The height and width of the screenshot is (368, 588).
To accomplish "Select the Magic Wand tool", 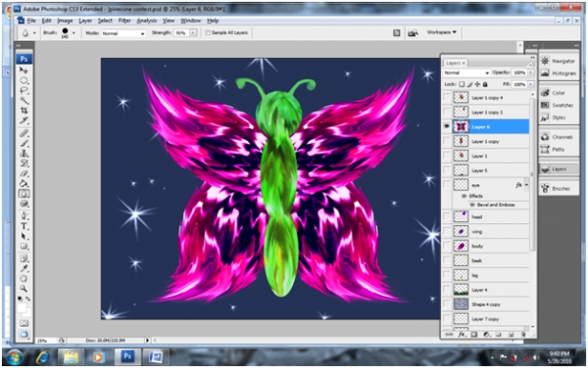I will coord(24,101).
